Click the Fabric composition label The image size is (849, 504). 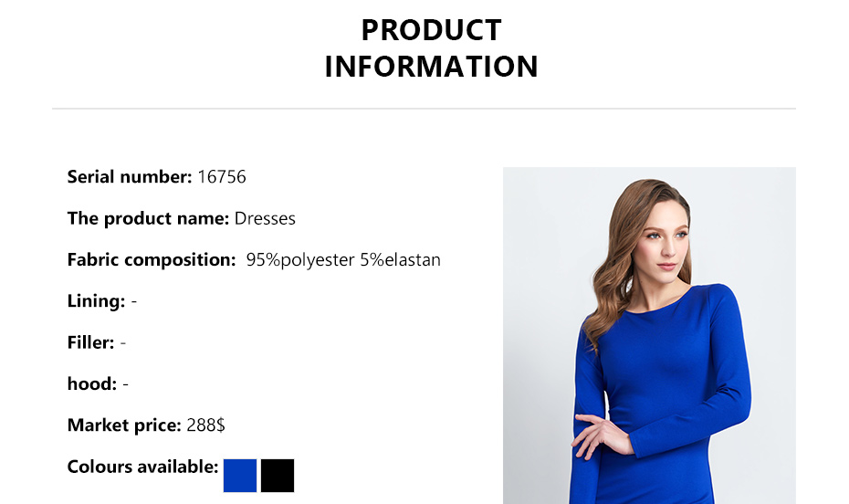pos(152,260)
